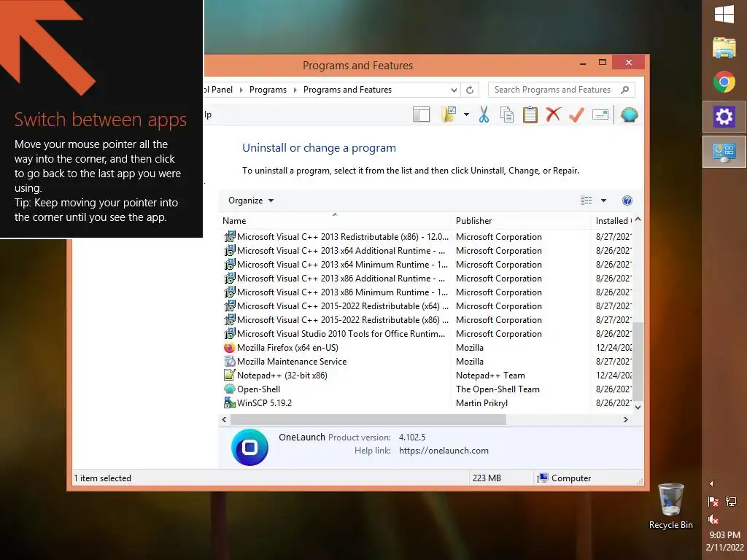Click The Open-Shell Team publisher cell
747x560 pixels.
pyautogui.click(x=498, y=389)
